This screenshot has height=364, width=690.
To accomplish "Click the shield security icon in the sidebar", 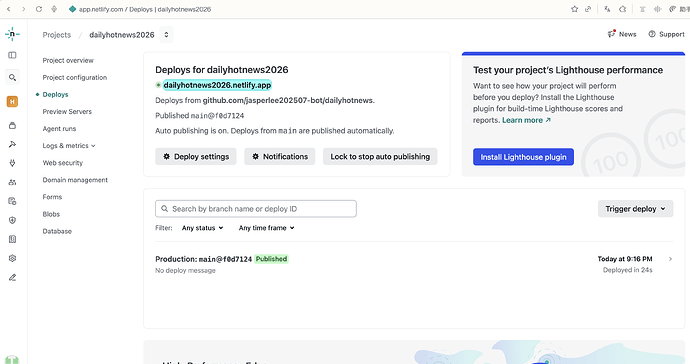I will point(12,220).
